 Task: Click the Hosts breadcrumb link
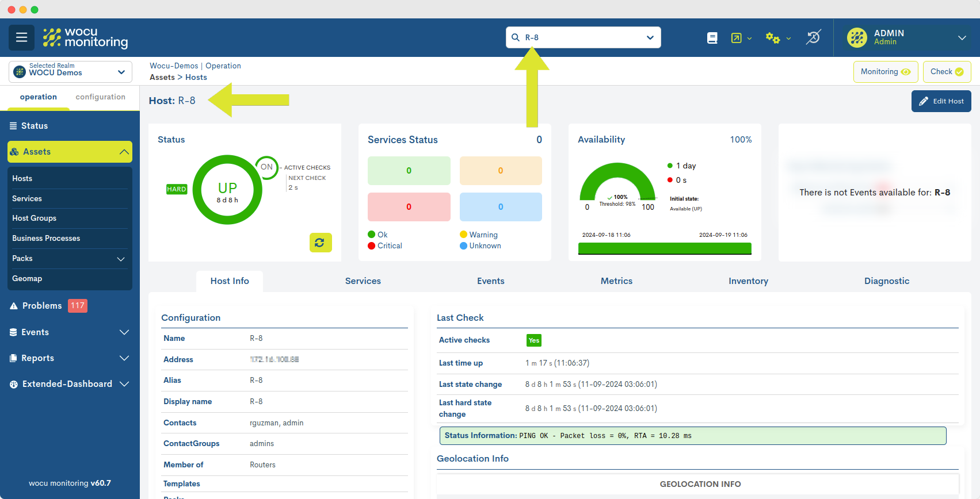196,78
